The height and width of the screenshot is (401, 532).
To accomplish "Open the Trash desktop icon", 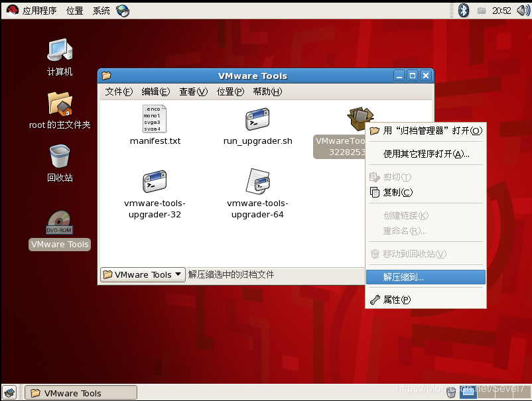I will [60, 156].
